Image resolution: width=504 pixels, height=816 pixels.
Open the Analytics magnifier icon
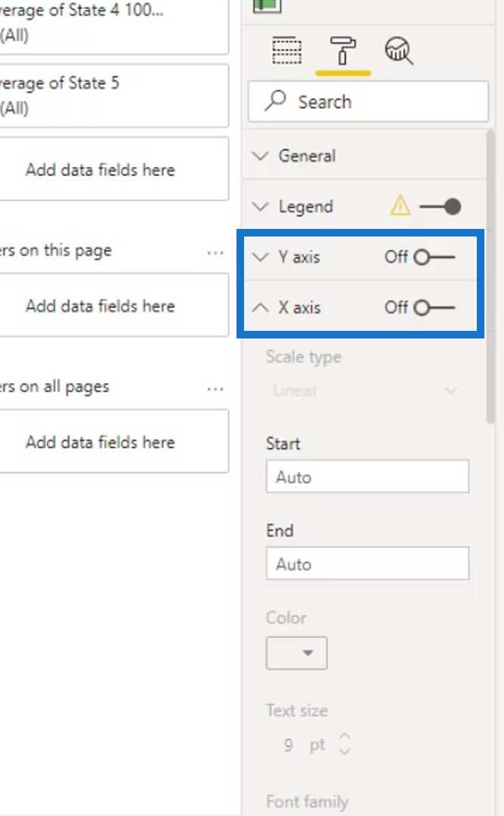pyautogui.click(x=399, y=51)
